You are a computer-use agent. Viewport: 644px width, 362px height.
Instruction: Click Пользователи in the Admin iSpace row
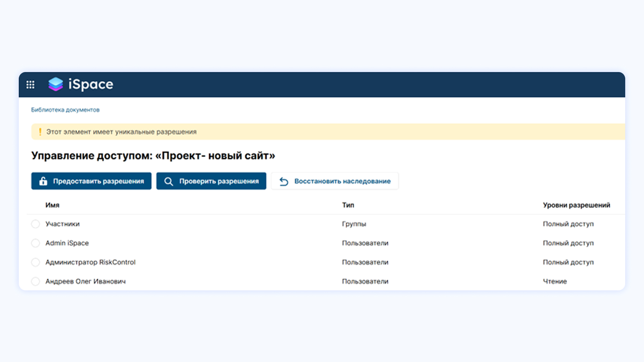pyautogui.click(x=365, y=243)
